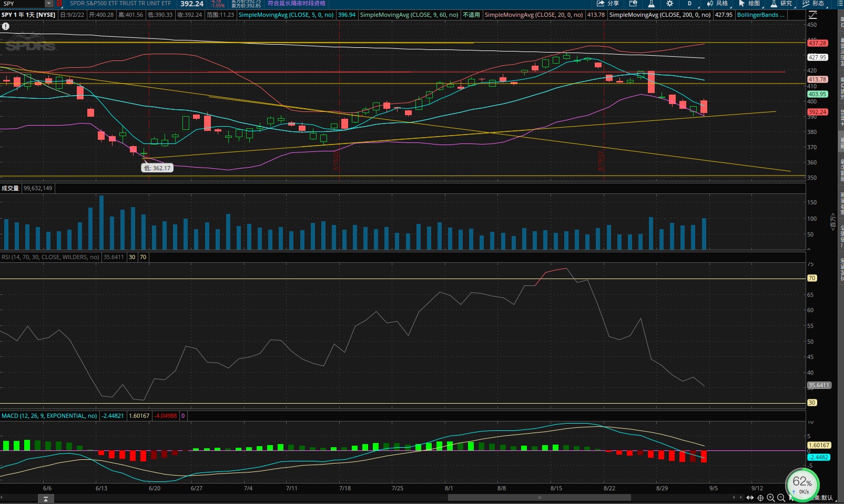Open the D timeframe selector
Viewport: 844px width, 504px height.
(x=690, y=3)
